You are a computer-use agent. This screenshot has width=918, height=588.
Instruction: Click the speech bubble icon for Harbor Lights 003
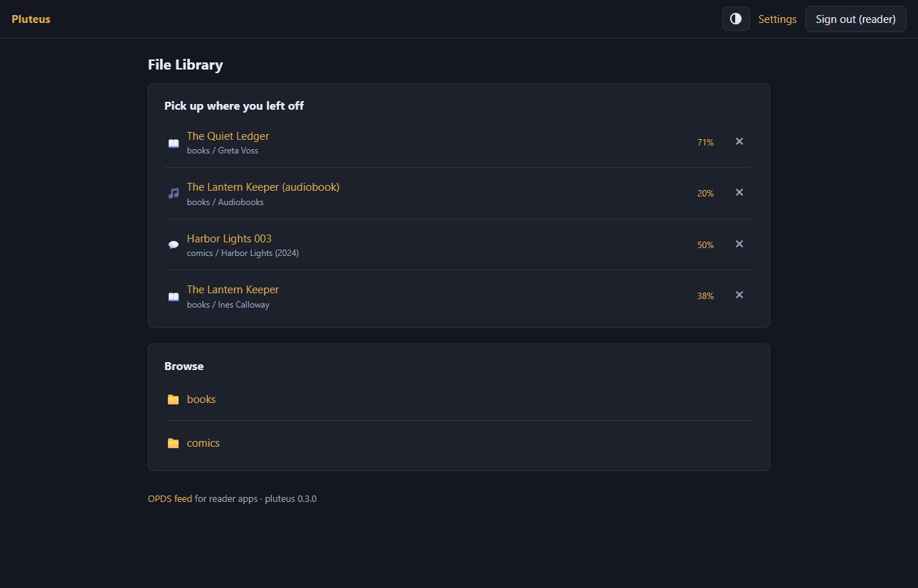[174, 245]
